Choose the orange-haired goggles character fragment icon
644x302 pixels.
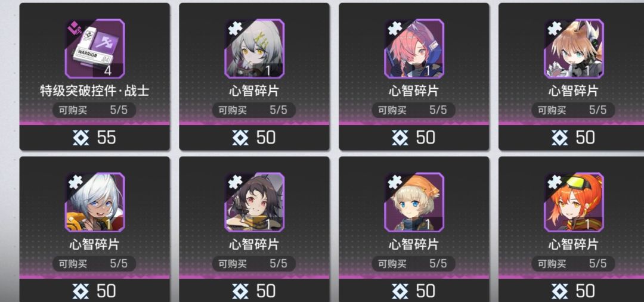[x=574, y=202]
